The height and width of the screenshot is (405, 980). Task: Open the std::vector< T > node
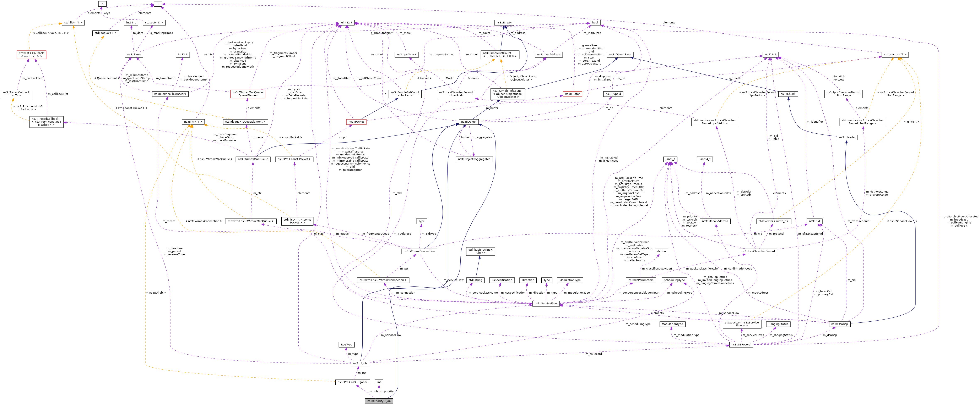click(x=895, y=55)
